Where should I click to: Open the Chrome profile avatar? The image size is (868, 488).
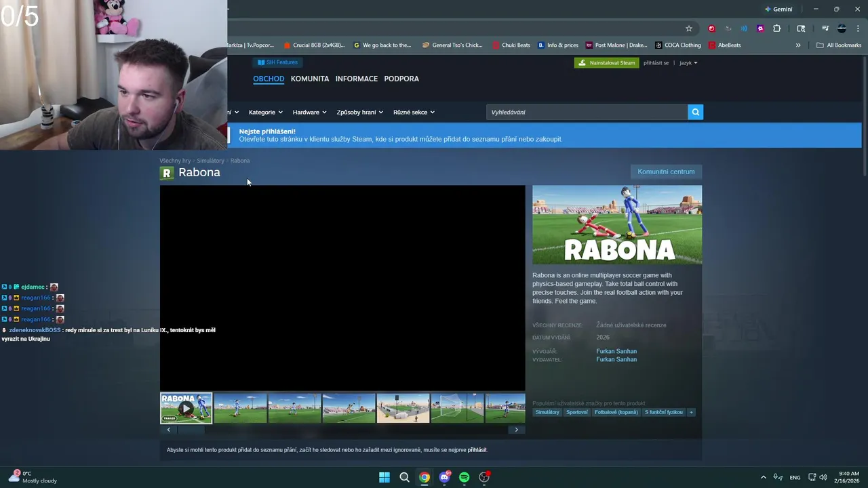[842, 28]
